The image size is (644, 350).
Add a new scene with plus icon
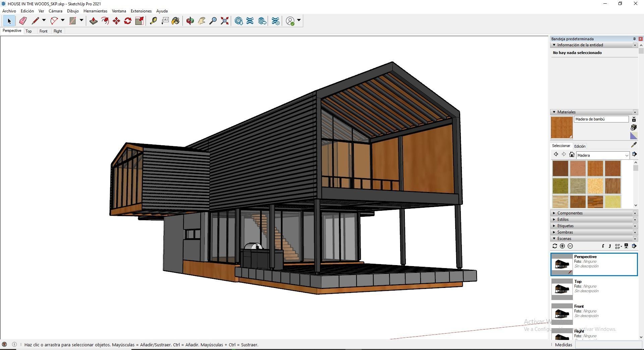(x=562, y=246)
